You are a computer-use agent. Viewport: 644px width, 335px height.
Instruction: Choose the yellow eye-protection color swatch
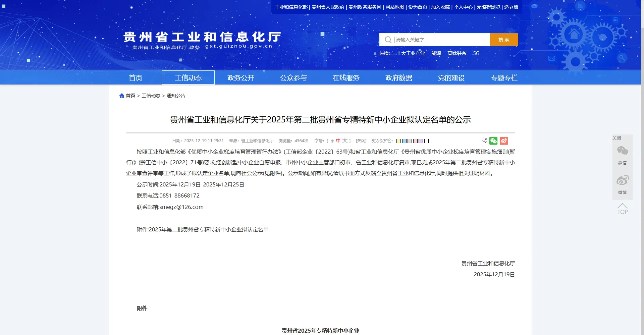(x=398, y=141)
